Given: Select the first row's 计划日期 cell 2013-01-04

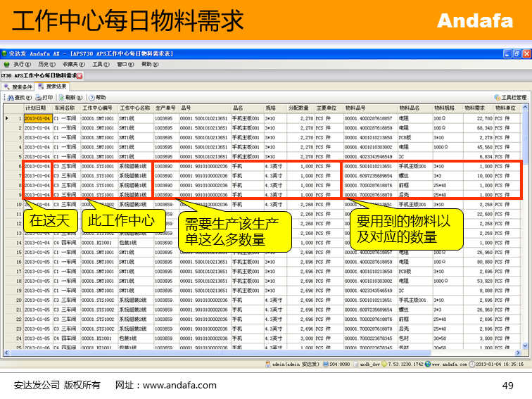Looking at the screenshot, I should pyautogui.click(x=37, y=118).
